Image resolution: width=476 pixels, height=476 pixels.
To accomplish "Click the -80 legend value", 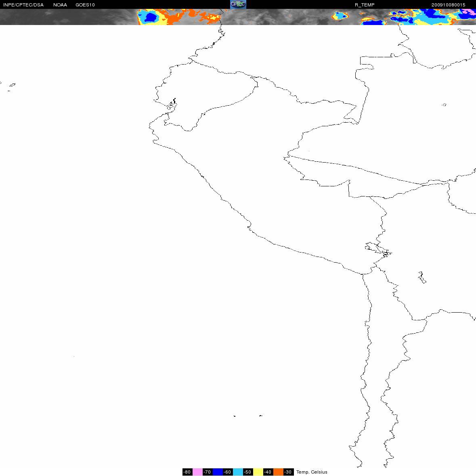I will click(x=187, y=472).
